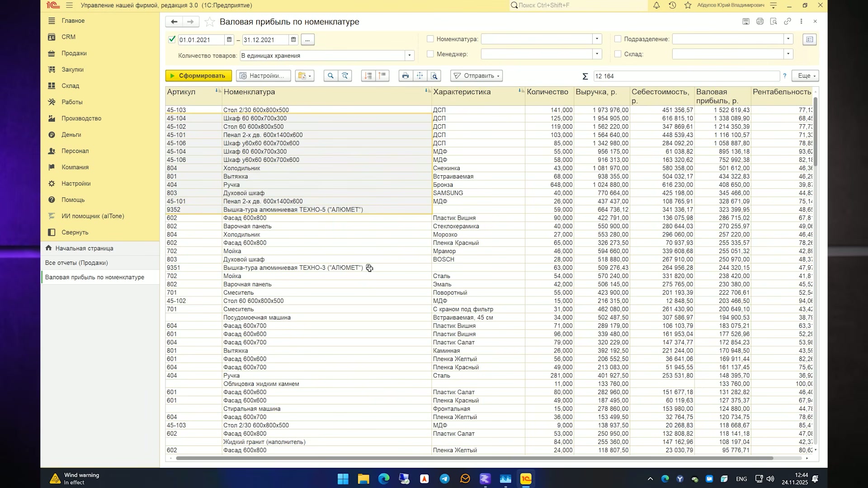Open report variants dropdown button

pyautogui.click(x=305, y=76)
